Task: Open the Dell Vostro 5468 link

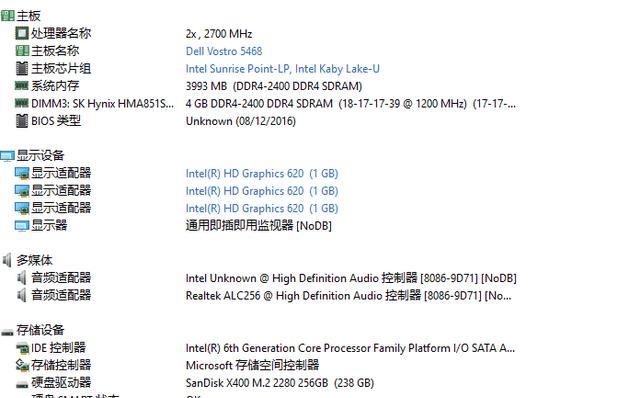Action: point(224,51)
